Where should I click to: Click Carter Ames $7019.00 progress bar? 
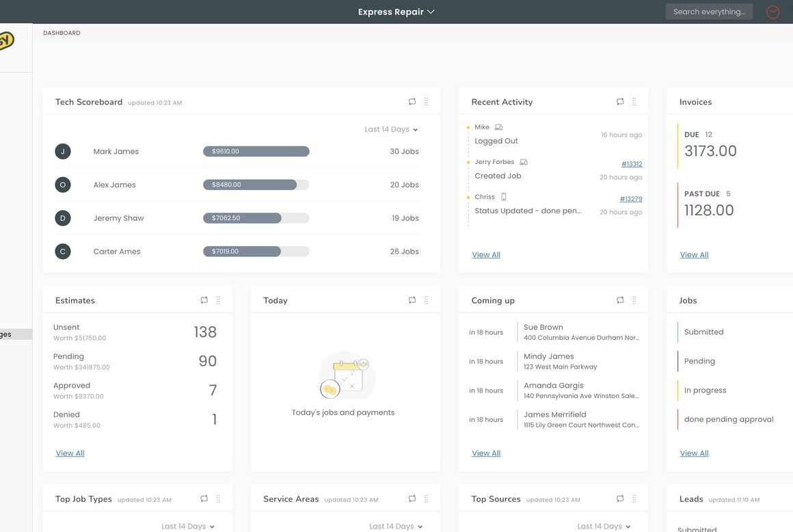pos(256,252)
